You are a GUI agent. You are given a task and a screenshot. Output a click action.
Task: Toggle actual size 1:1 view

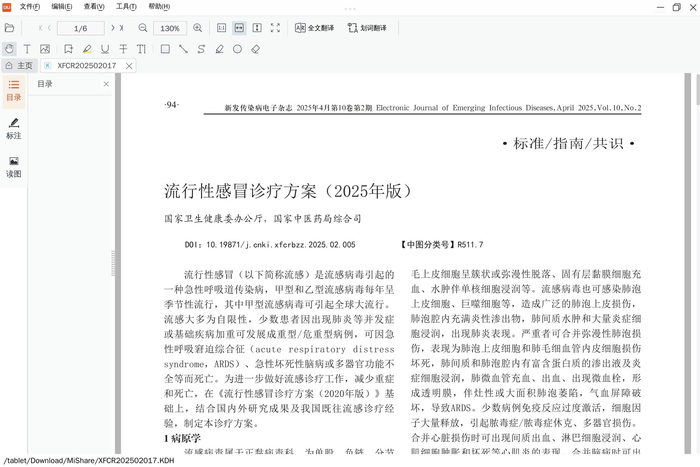221,28
